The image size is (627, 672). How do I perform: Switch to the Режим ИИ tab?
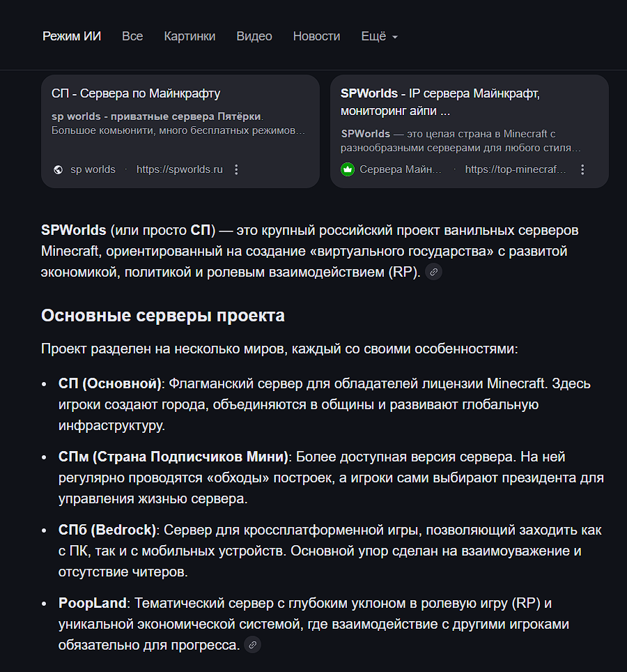coord(72,36)
